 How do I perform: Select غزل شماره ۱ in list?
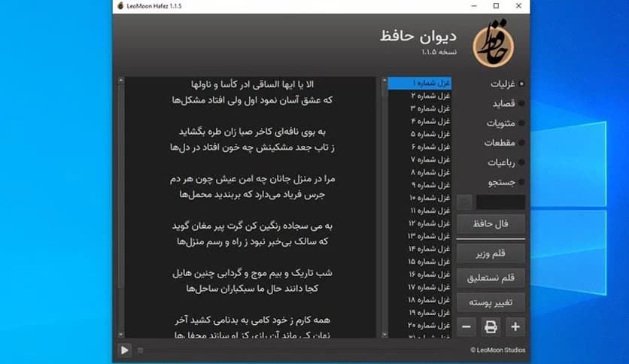point(420,83)
